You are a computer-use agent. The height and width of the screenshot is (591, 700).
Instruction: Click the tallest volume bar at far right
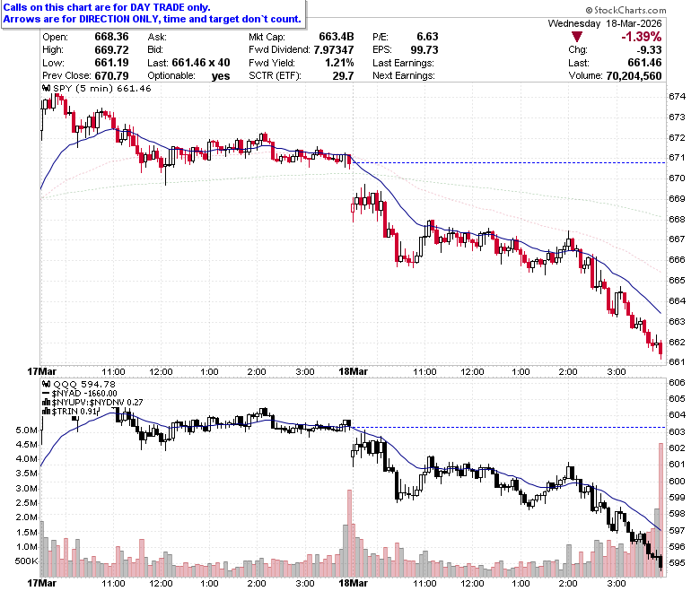click(661, 509)
